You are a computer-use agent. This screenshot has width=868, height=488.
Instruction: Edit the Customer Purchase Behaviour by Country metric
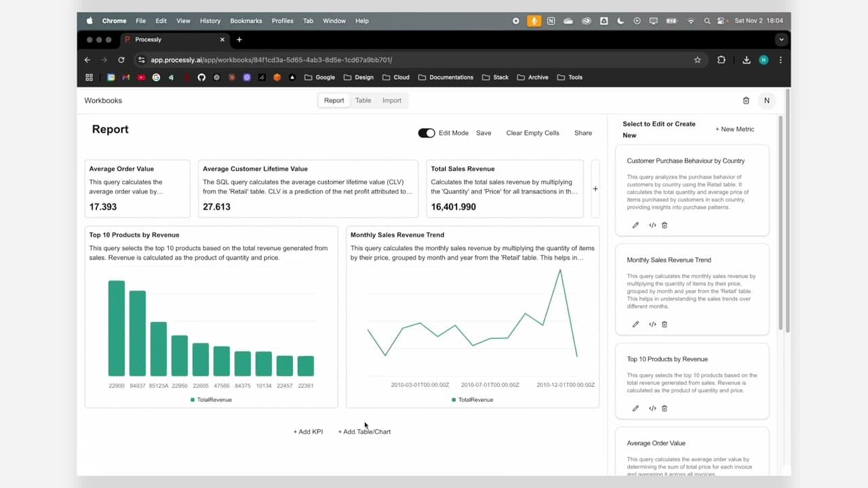point(635,225)
